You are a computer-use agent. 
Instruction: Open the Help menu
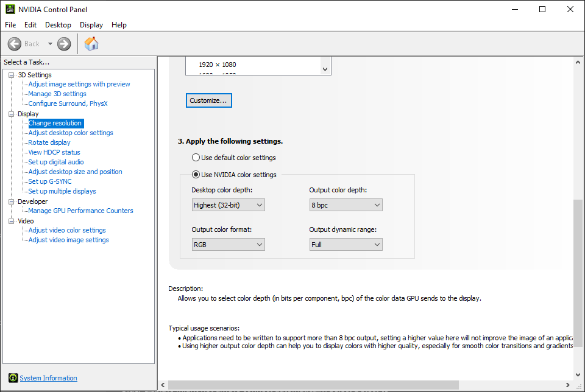tap(119, 25)
